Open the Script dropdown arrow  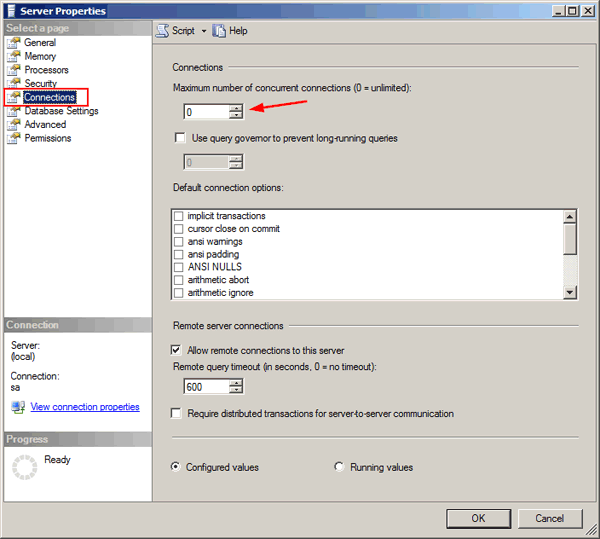pos(204,31)
